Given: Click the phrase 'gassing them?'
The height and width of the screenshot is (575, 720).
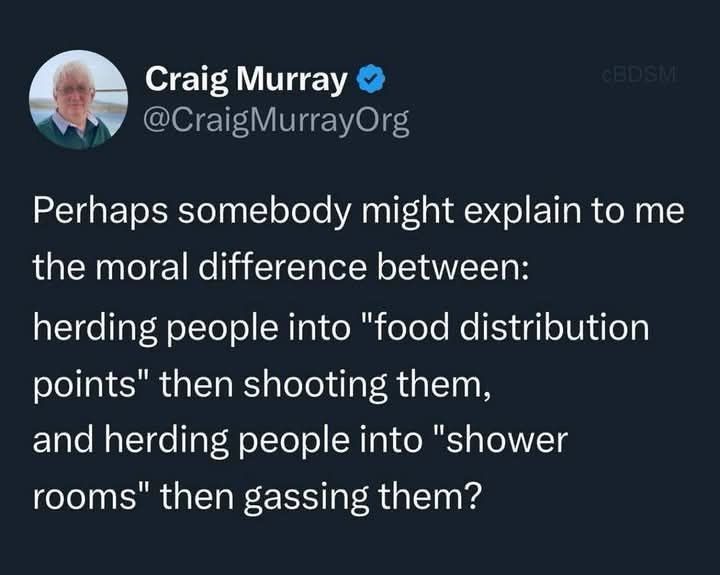Looking at the screenshot, I should tap(363, 499).
